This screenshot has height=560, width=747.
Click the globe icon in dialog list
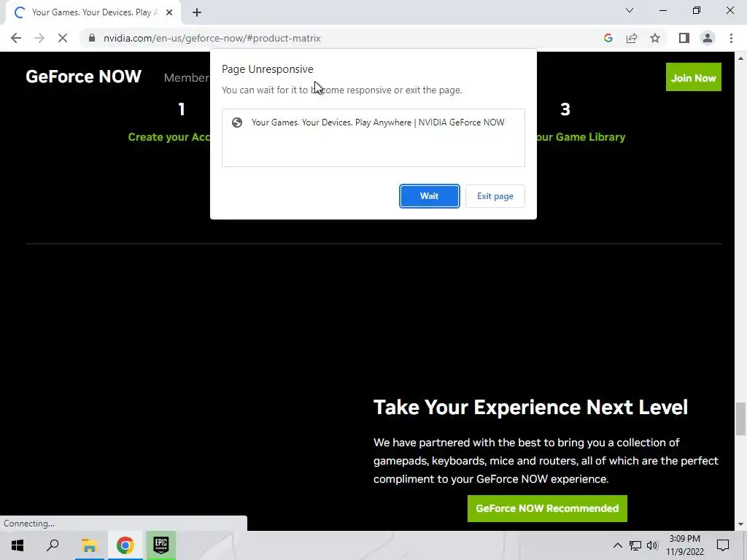(x=237, y=122)
